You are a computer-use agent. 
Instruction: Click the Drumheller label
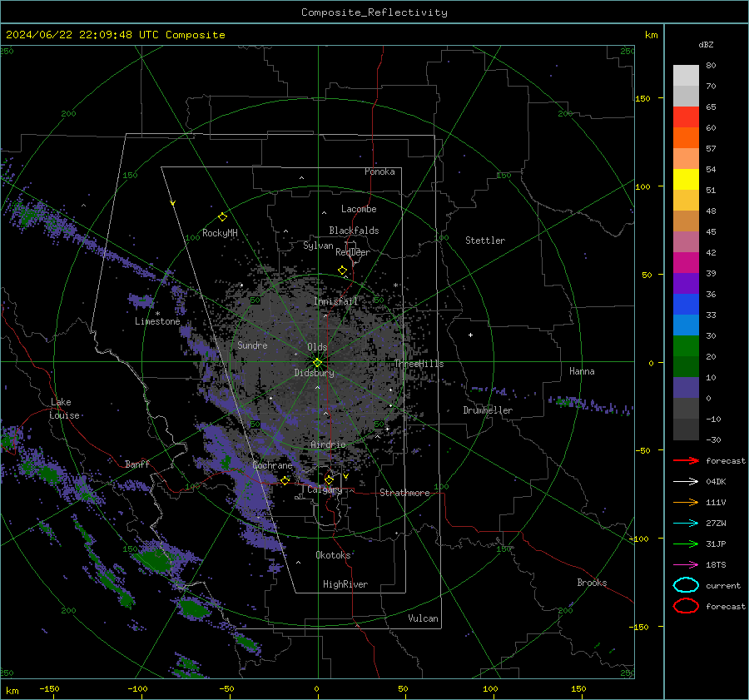pos(488,410)
